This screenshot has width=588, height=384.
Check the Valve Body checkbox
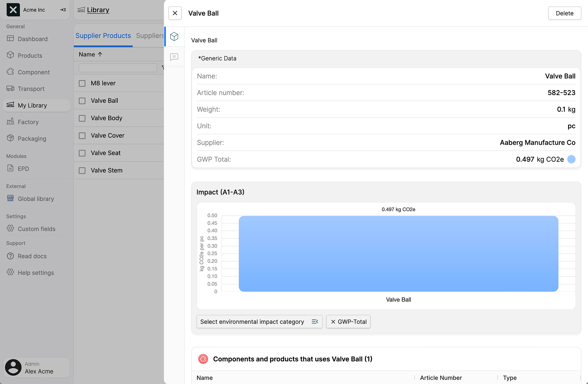click(x=82, y=118)
